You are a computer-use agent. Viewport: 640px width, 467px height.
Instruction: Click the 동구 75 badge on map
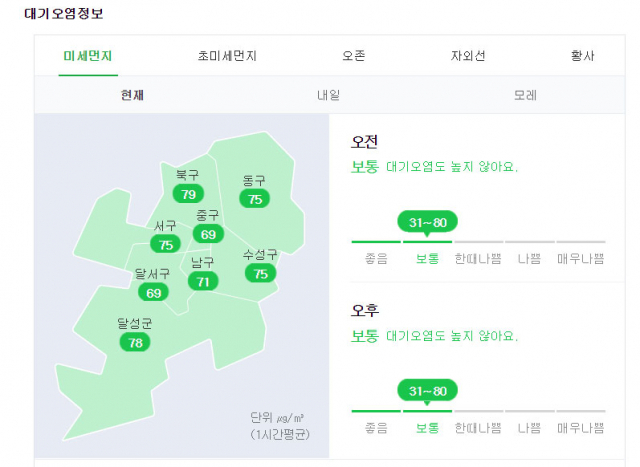coord(255,199)
